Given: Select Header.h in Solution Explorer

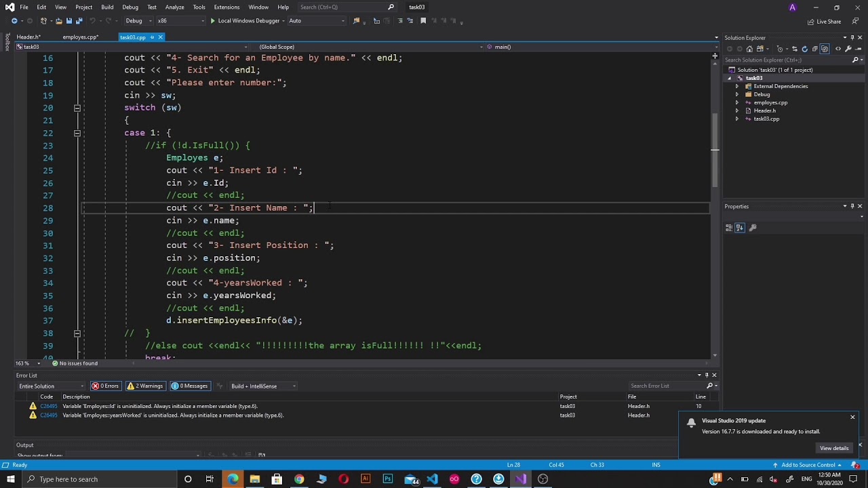Looking at the screenshot, I should click(x=764, y=110).
